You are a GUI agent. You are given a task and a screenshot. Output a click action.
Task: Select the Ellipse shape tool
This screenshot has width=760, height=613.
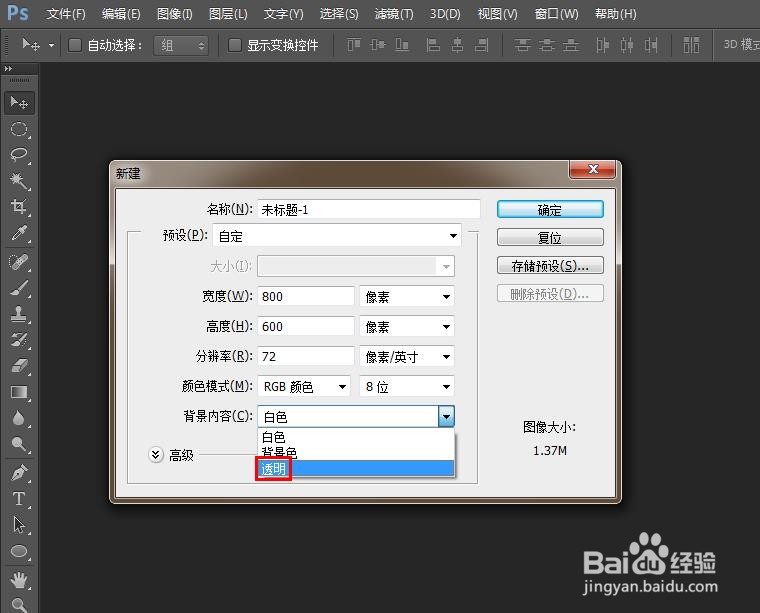[x=19, y=551]
